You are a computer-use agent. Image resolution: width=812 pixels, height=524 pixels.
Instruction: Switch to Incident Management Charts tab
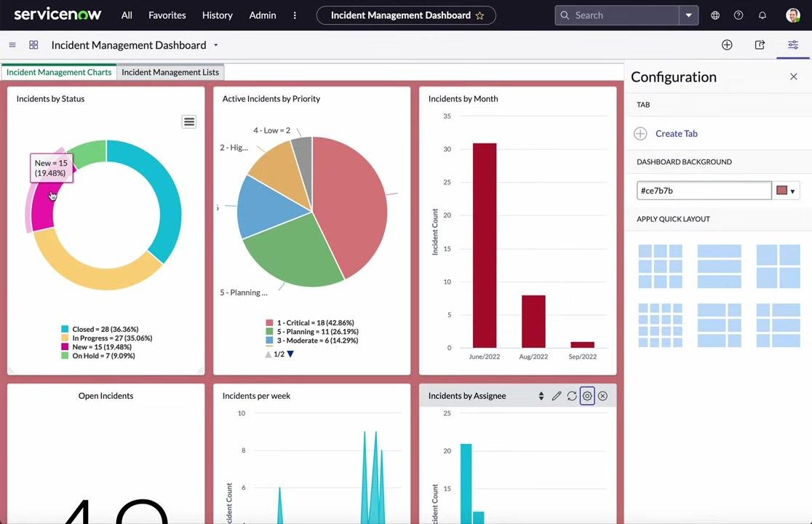pos(59,72)
